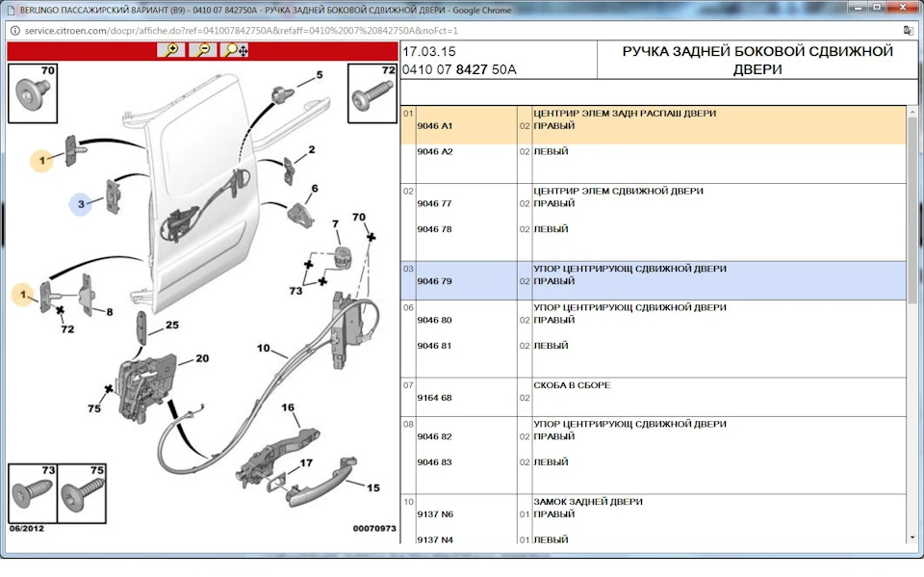Select part number 9046 82

434,436
